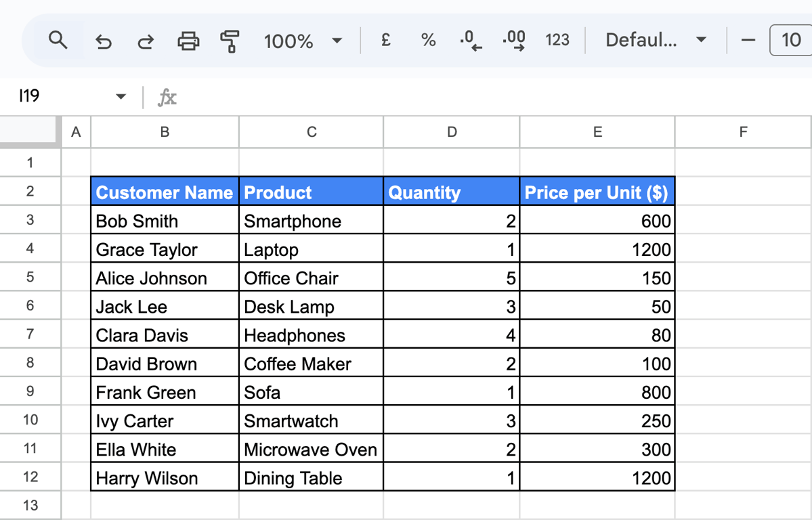The width and height of the screenshot is (812, 520).
Task: Select row 1 header
Action: pos(30,162)
